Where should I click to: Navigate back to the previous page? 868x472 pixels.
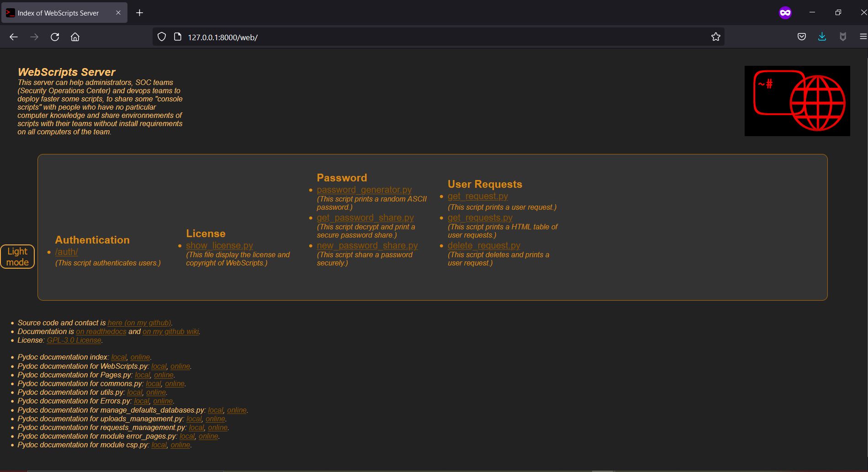pos(14,37)
